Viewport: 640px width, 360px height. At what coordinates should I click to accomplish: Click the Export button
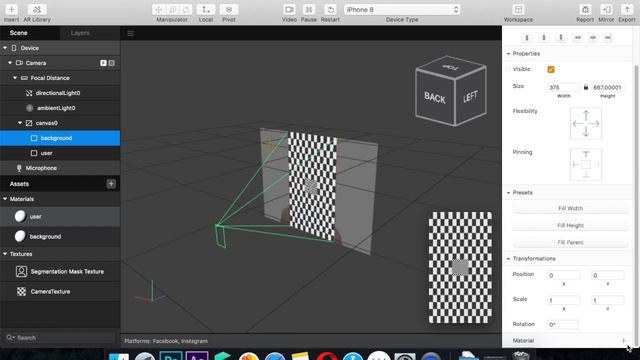click(x=627, y=9)
